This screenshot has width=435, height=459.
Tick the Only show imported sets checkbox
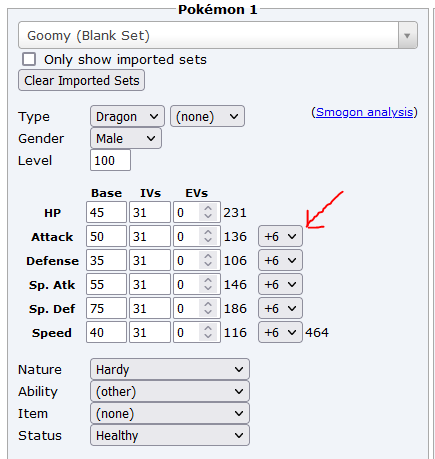pyautogui.click(x=29, y=59)
